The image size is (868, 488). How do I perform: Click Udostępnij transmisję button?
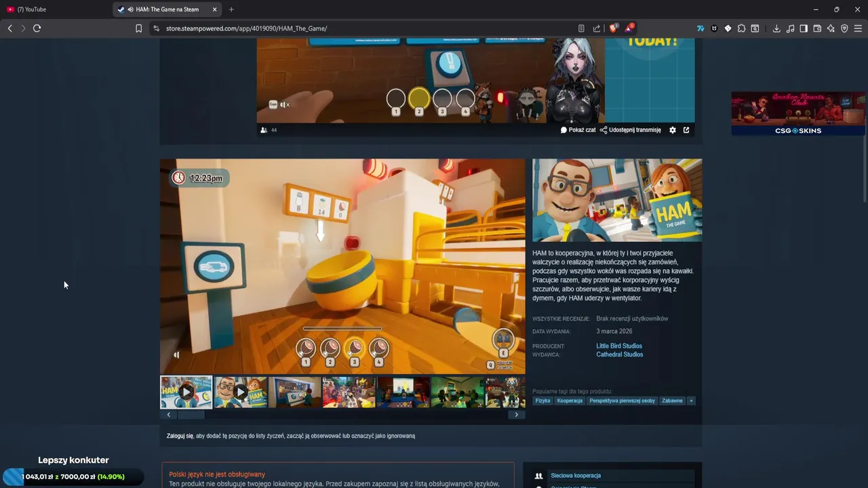[x=631, y=130]
